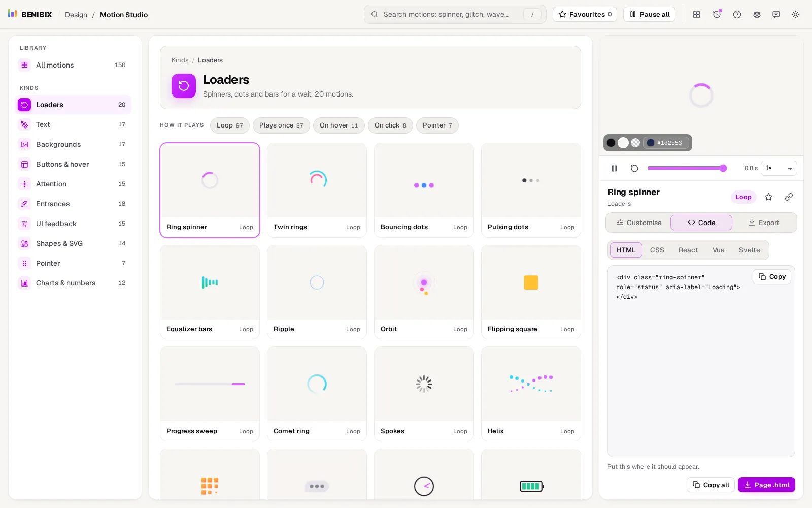This screenshot has width=812, height=508.
Task: Open the history clock icon with notification dot
Action: (717, 14)
